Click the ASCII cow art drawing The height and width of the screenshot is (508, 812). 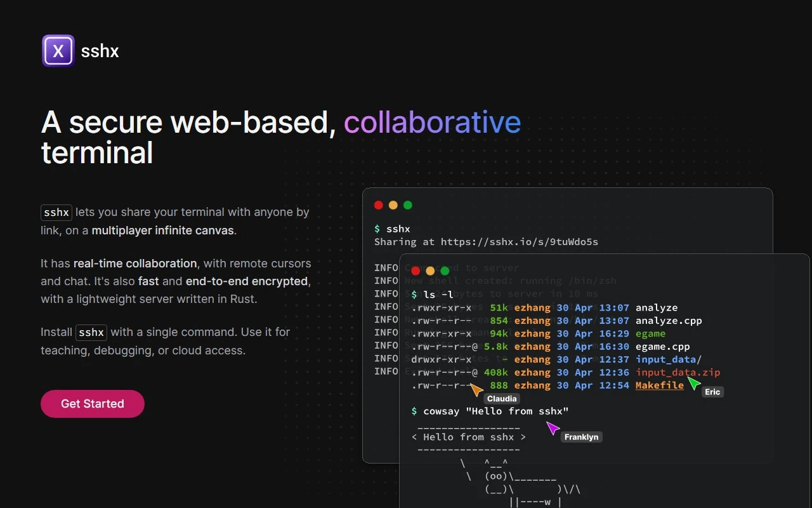pos(520,483)
